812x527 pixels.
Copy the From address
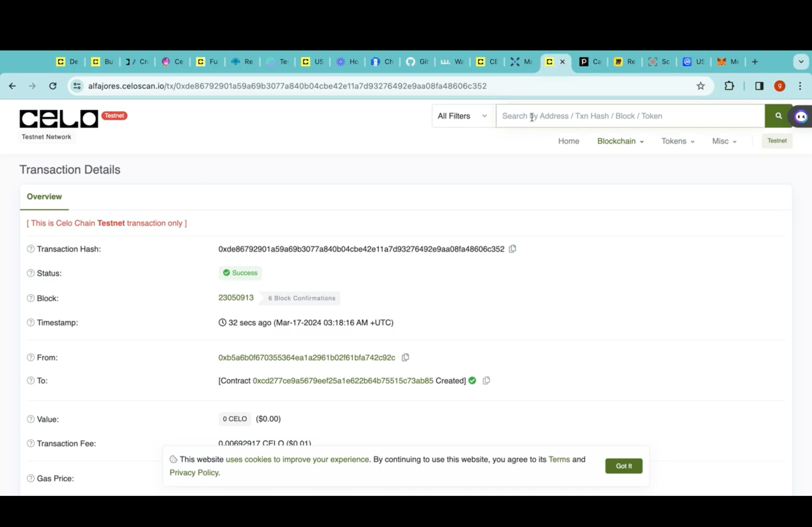405,357
